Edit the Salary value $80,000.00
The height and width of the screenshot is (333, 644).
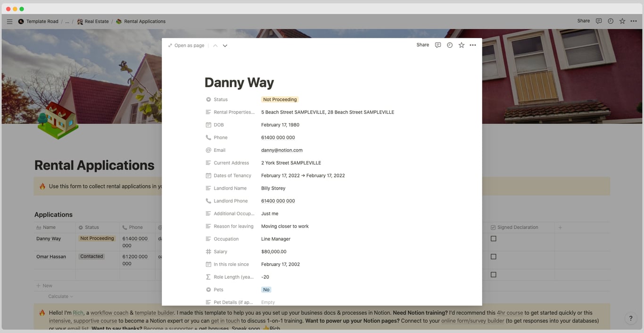[274, 252]
